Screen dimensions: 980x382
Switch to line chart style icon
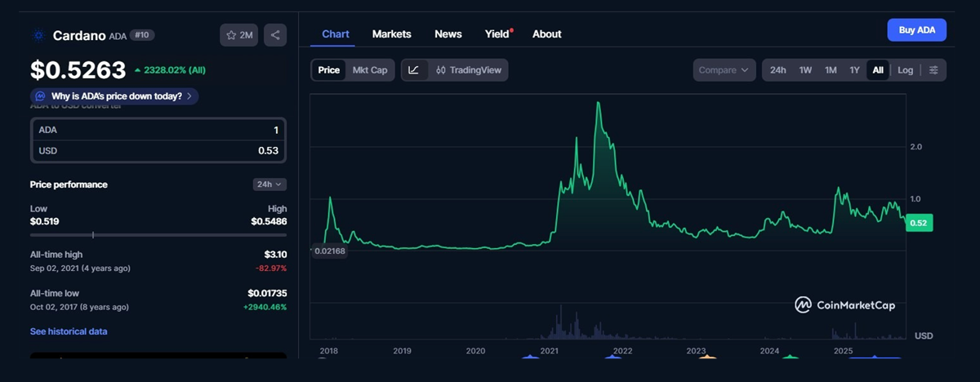pyautogui.click(x=413, y=70)
